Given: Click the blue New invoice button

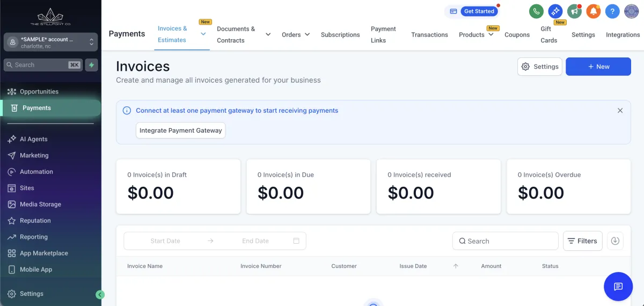Looking at the screenshot, I should [598, 67].
